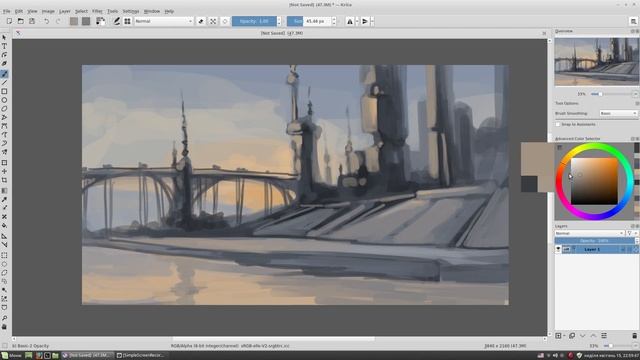
Task: Toggle alpha lock on Layer 1
Action: tap(636, 249)
